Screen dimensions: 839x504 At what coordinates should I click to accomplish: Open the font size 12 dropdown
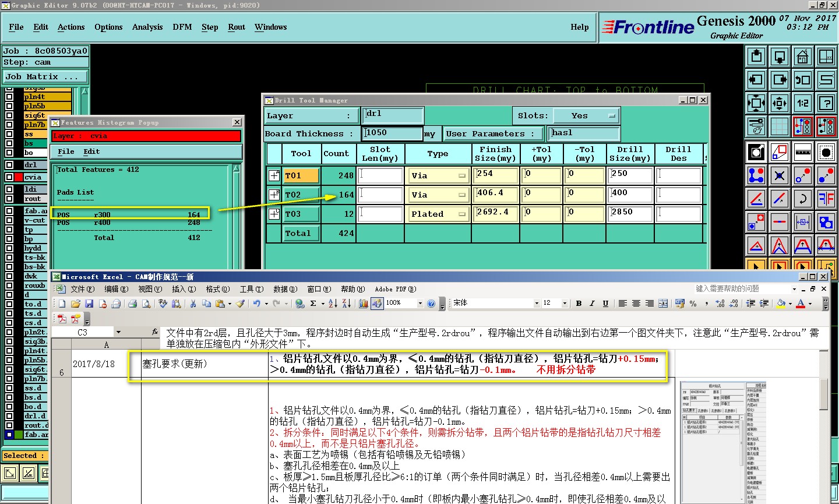click(565, 304)
